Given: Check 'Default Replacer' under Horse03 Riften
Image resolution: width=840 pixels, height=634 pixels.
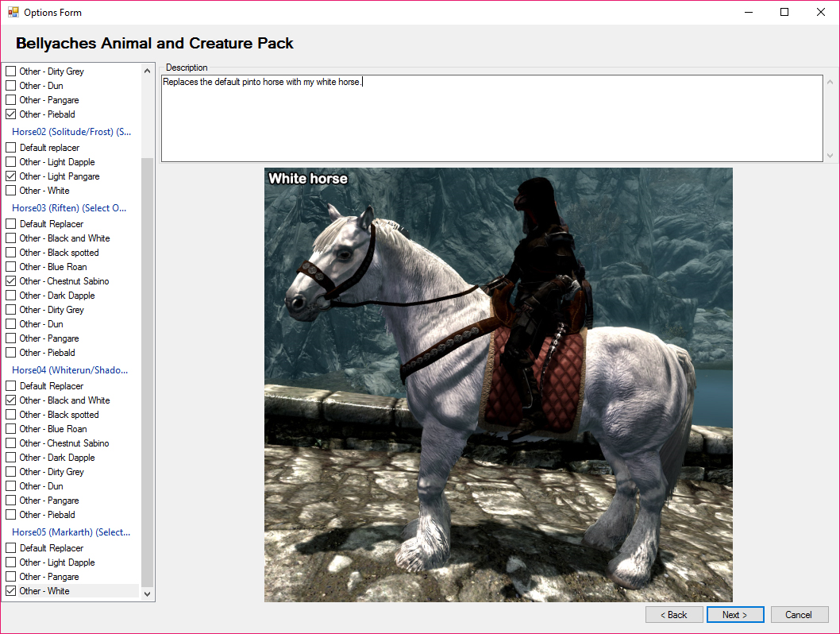Looking at the screenshot, I should (x=10, y=223).
